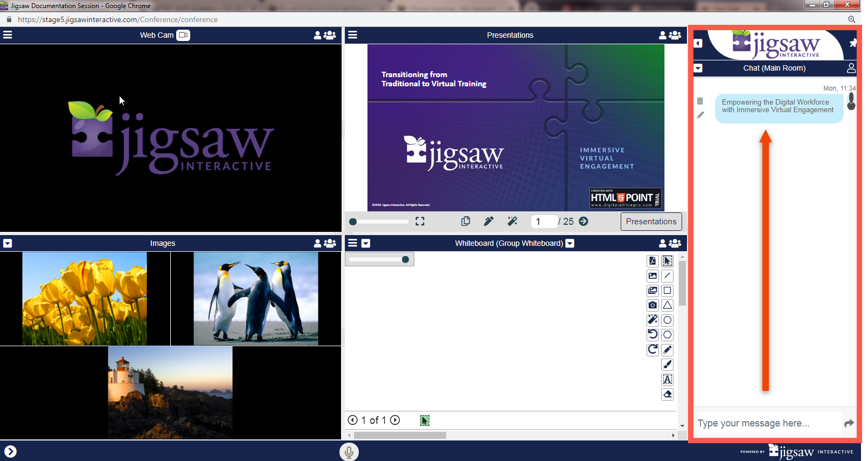868x461 pixels.
Task: Choose the paintbrush tool on whiteboard
Action: [667, 364]
